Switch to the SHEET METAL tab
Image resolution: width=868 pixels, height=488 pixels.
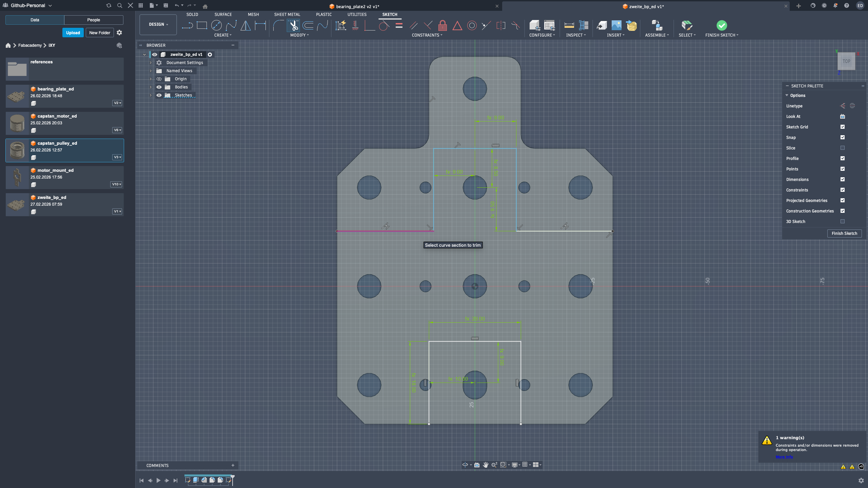287,15
